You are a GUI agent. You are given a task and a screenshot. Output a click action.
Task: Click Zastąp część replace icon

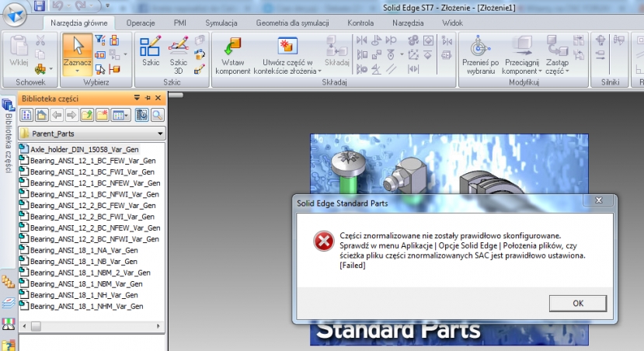tap(557, 46)
